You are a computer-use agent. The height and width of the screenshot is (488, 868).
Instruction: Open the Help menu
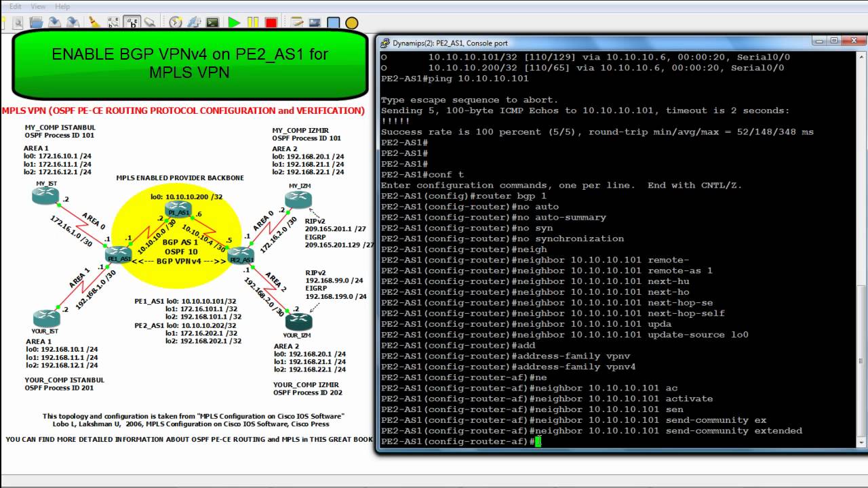[62, 6]
